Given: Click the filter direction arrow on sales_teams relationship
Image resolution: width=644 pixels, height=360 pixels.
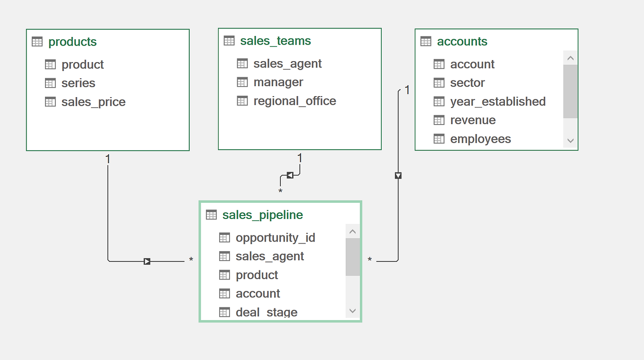Looking at the screenshot, I should (x=290, y=175).
